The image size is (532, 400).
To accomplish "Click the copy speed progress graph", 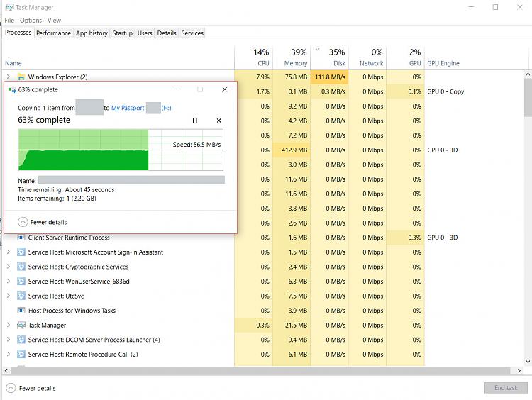I will 121,150.
